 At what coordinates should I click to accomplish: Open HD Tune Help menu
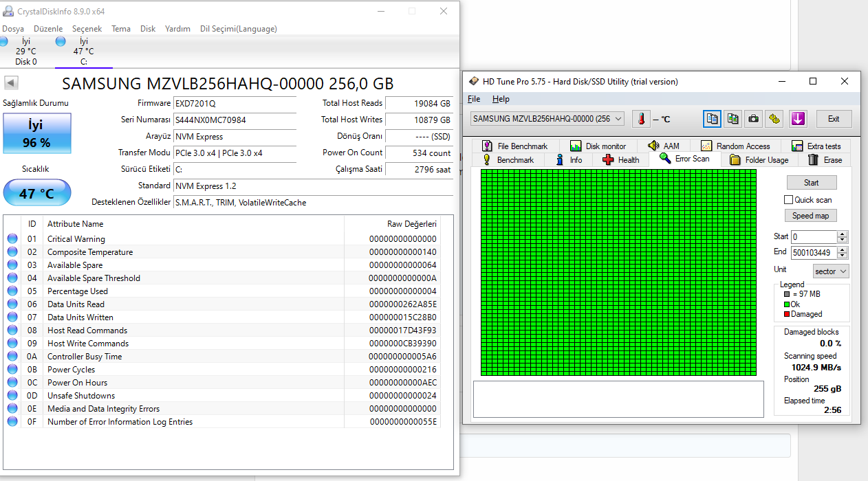(501, 99)
